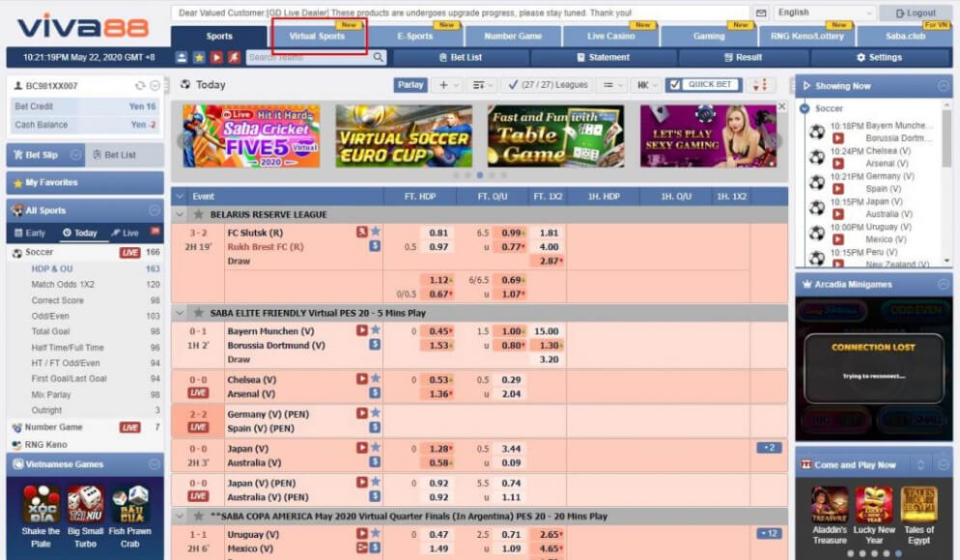
Task: Favorite the FC Slutsk match star
Action: click(375, 232)
